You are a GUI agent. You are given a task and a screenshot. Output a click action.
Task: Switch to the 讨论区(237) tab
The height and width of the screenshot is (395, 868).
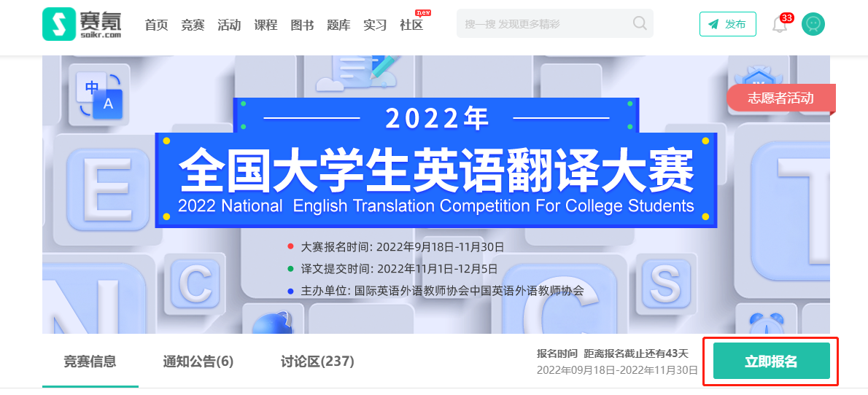tap(317, 361)
